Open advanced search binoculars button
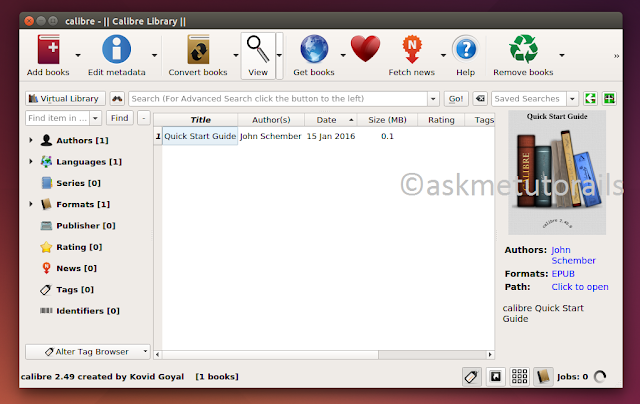 click(x=117, y=98)
